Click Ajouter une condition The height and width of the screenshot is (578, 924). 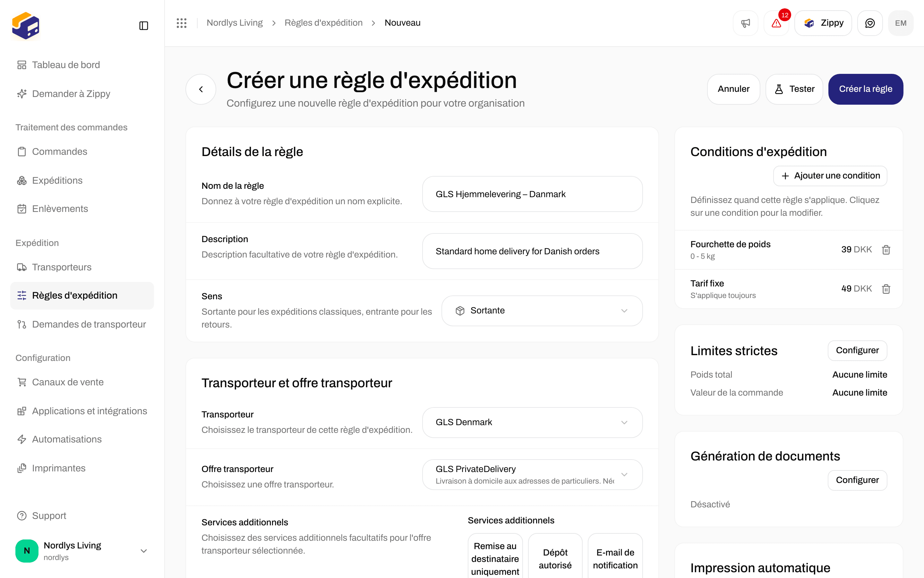830,176
